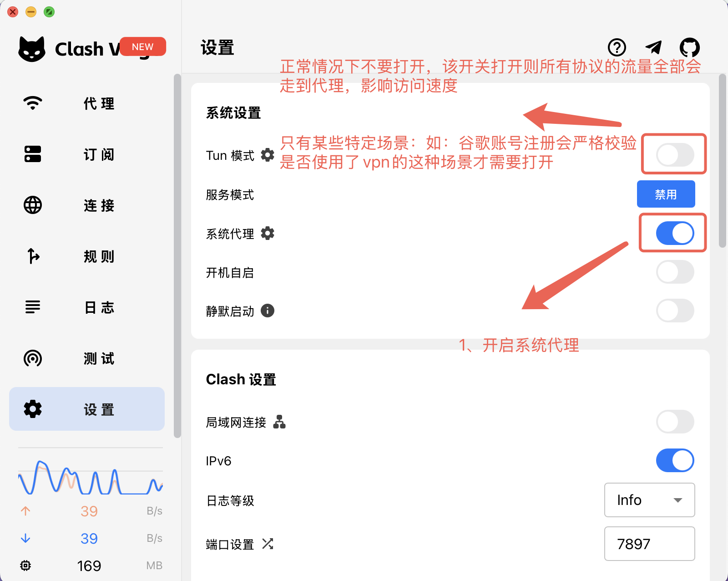Screen dimensions: 728x581
Task: Click the gear icon beside 设置 in sidebar
Action: 33,409
